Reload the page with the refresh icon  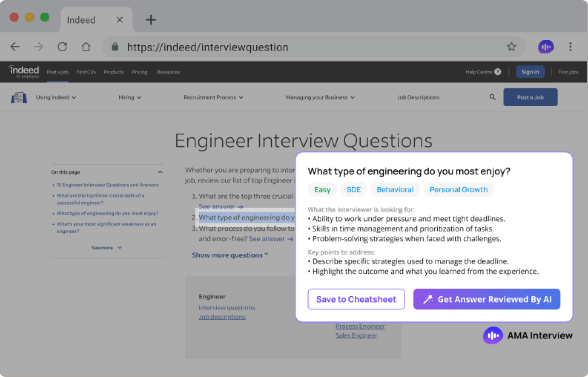pyautogui.click(x=62, y=47)
